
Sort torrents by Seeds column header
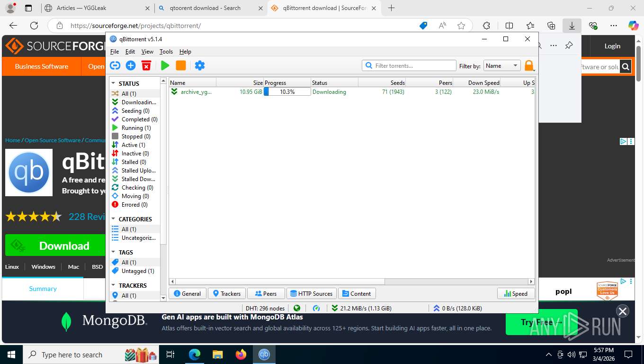click(382, 82)
